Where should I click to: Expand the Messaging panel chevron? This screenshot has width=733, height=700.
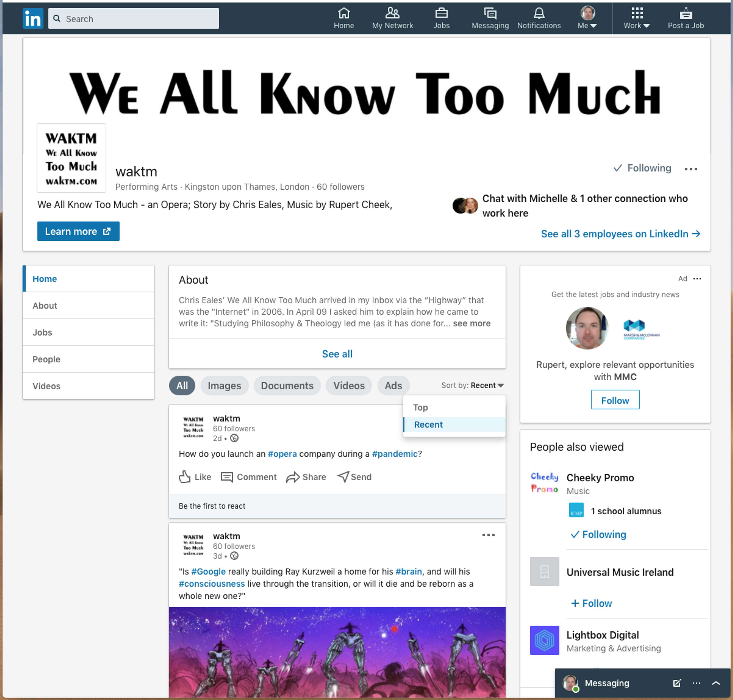click(x=716, y=683)
